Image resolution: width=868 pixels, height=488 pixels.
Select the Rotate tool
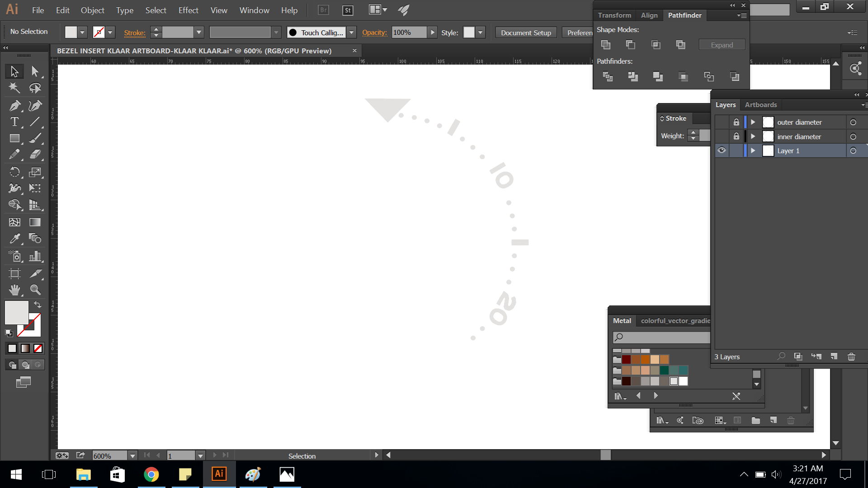14,172
